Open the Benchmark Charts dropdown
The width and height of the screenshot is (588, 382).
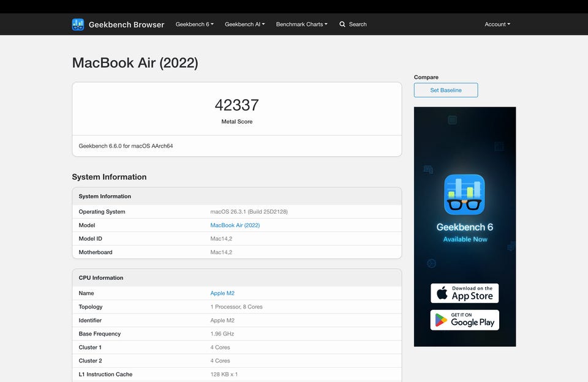point(302,24)
